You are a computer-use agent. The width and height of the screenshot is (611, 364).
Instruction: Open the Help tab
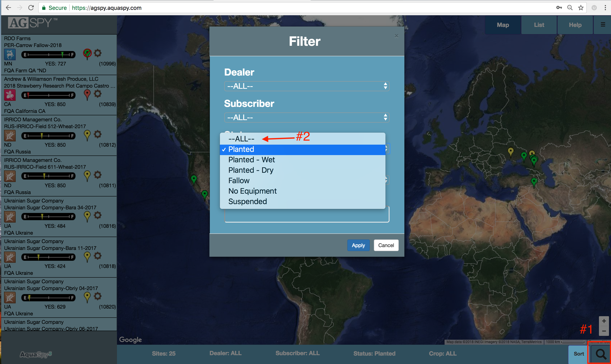pos(575,25)
